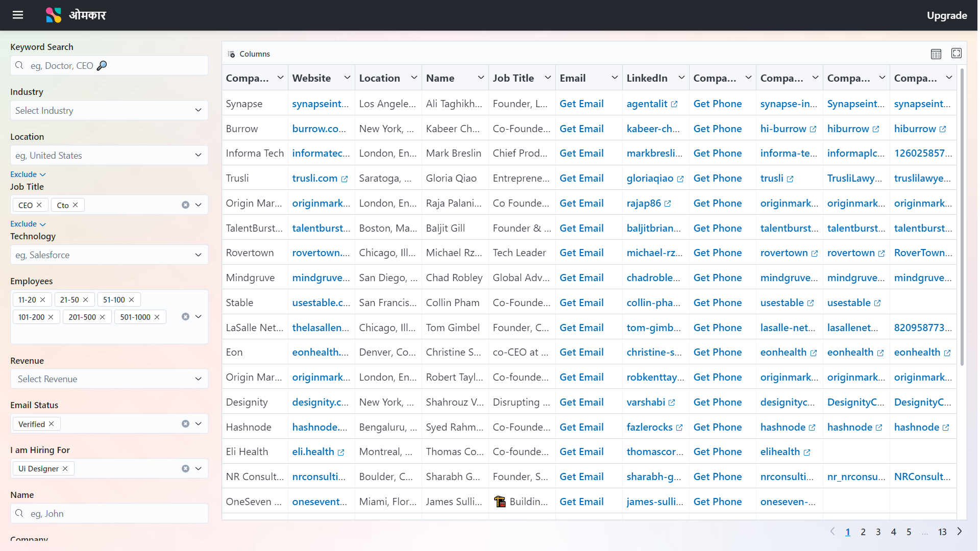Open the Email column menu arrow
Viewport: 980px width, 551px height.
(x=615, y=78)
